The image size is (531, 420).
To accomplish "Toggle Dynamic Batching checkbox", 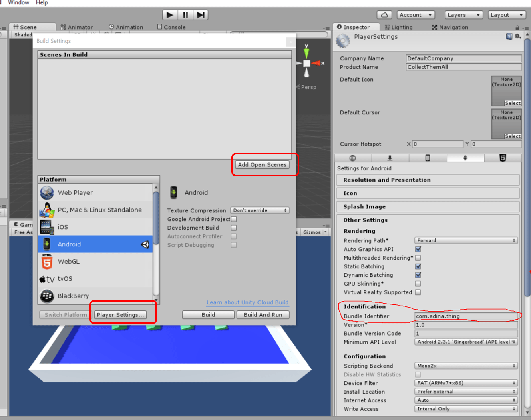I will [x=418, y=275].
